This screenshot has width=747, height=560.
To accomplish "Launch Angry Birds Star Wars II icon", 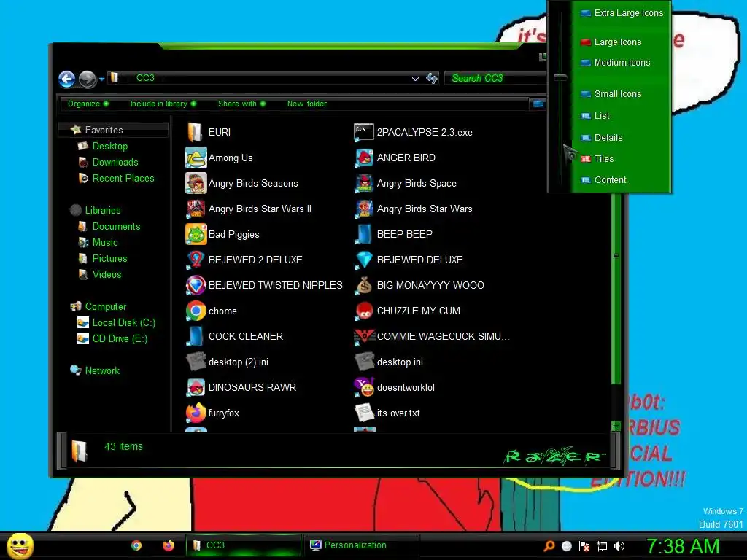I will click(x=196, y=209).
